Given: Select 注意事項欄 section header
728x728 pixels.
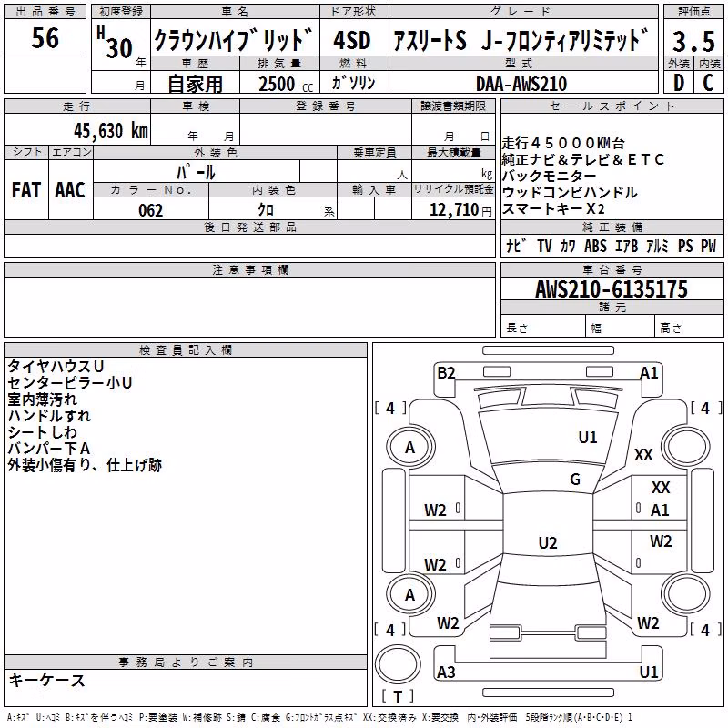Looking at the screenshot, I should click(x=249, y=269).
